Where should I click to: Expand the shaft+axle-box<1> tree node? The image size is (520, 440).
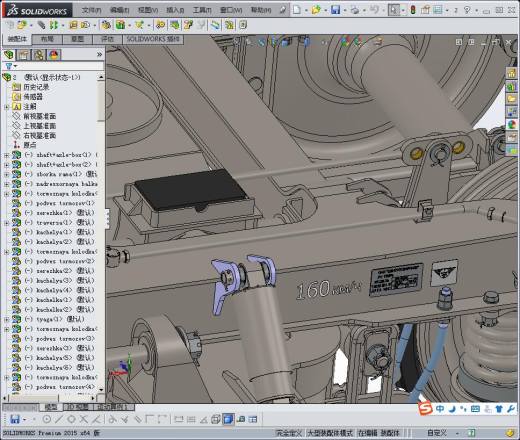(6, 155)
